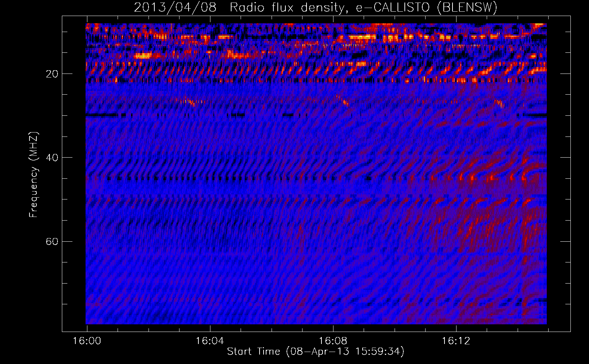Click the 16:00 time axis label
The height and width of the screenshot is (364, 589).
click(87, 341)
